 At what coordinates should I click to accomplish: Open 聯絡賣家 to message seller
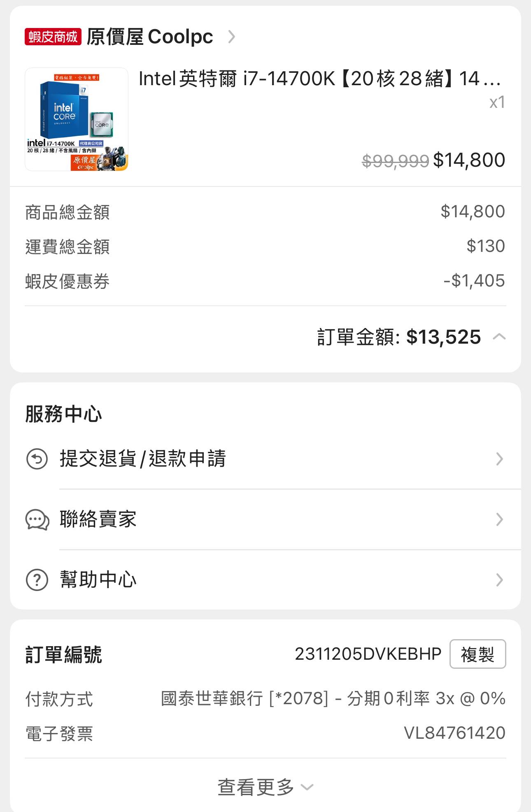tap(265, 519)
